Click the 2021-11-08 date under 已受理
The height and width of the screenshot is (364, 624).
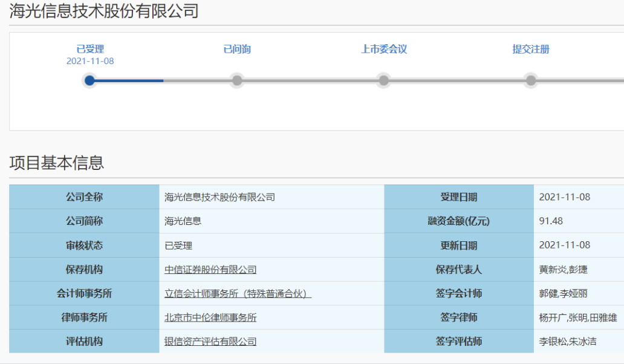(x=90, y=61)
